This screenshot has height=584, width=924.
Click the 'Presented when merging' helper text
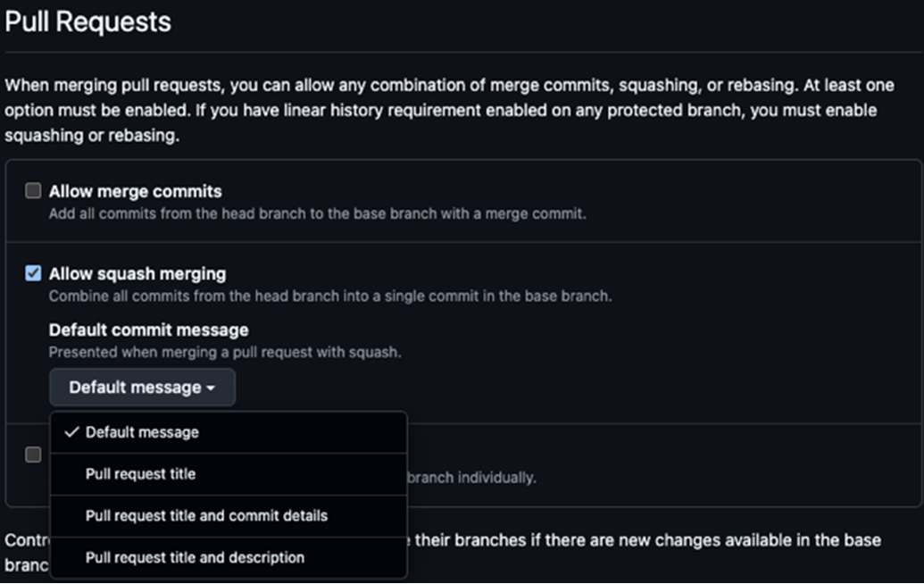point(224,353)
